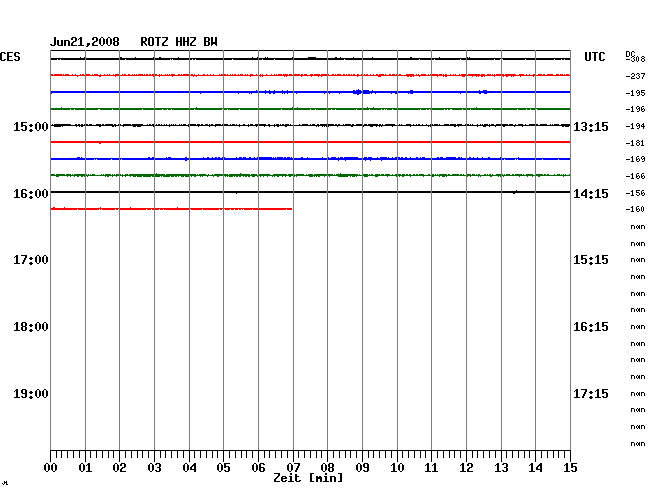650x494 pixels.
Task: Select minute label 13 on time axis
Action: tap(501, 468)
